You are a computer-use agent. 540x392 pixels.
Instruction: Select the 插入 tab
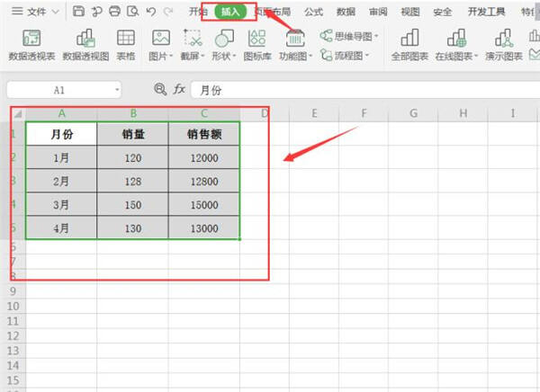[x=230, y=12]
